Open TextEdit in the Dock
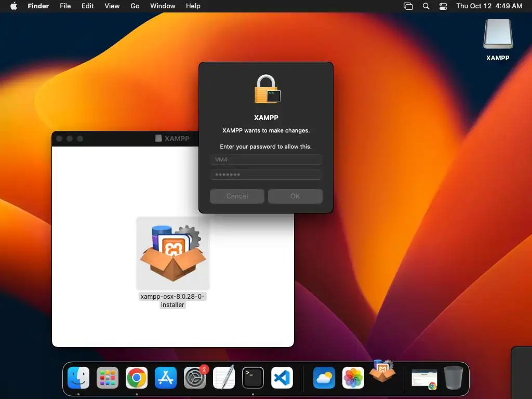Image resolution: width=532 pixels, height=399 pixels. 224,377
